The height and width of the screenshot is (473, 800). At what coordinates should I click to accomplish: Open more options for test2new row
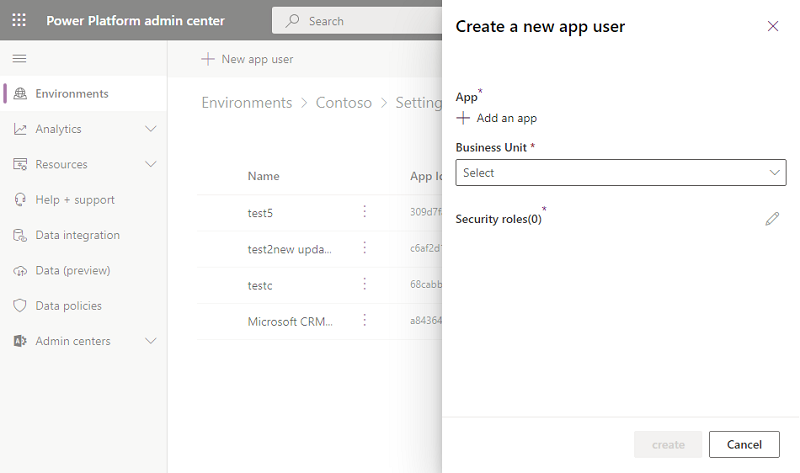click(365, 248)
